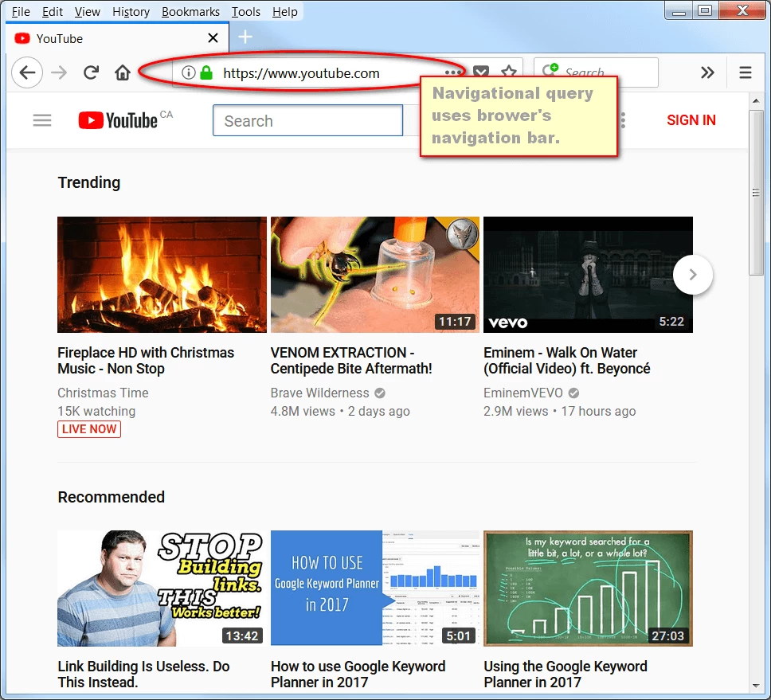Image resolution: width=771 pixels, height=700 pixels.
Task: Click the SIGN IN link
Action: coord(691,120)
